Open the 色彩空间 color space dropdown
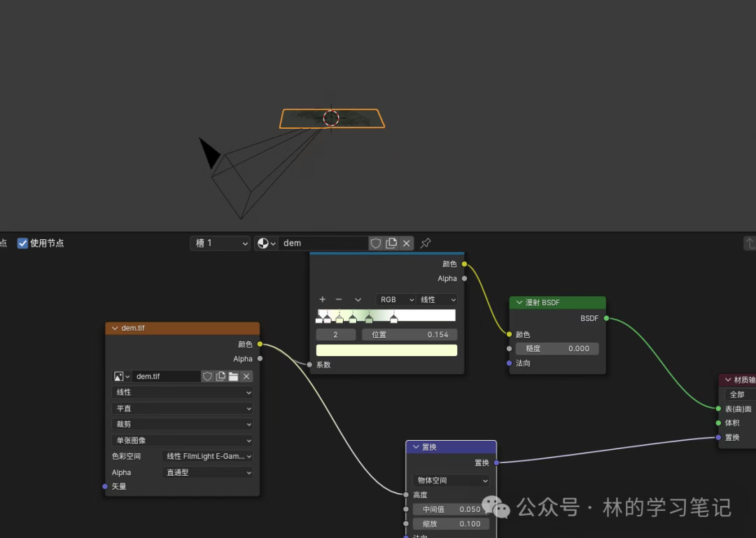 (x=208, y=456)
